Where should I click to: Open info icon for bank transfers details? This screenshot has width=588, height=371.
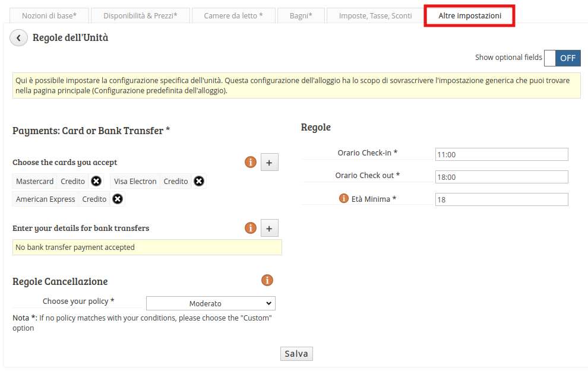pos(251,228)
